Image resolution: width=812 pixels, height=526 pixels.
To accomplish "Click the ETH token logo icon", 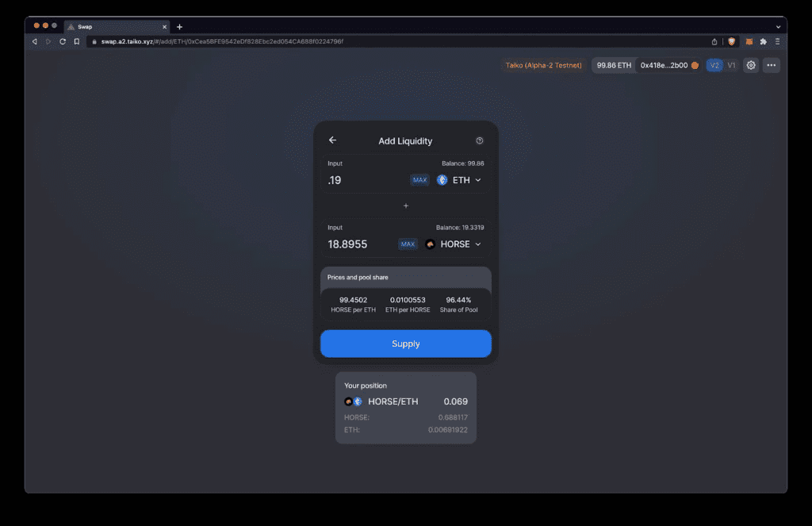I will coord(442,180).
